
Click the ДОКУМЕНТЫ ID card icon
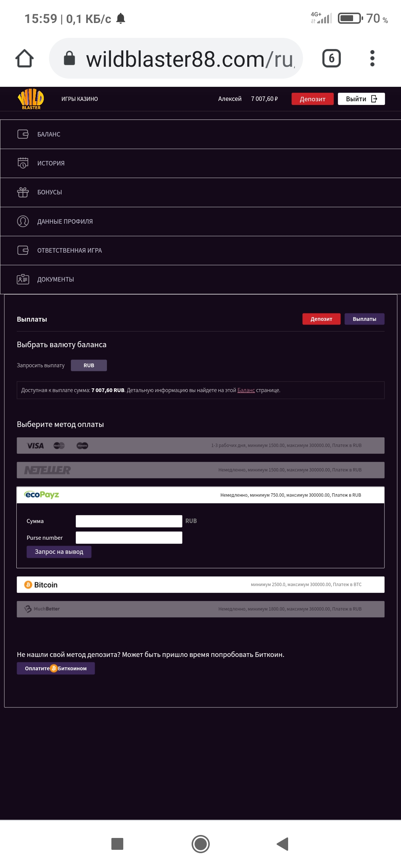[x=23, y=279]
